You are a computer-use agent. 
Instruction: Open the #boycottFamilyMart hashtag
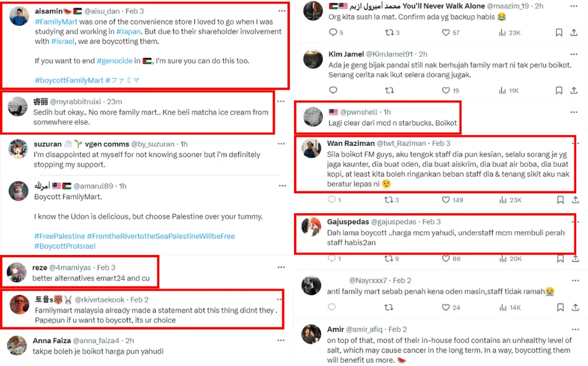69,80
